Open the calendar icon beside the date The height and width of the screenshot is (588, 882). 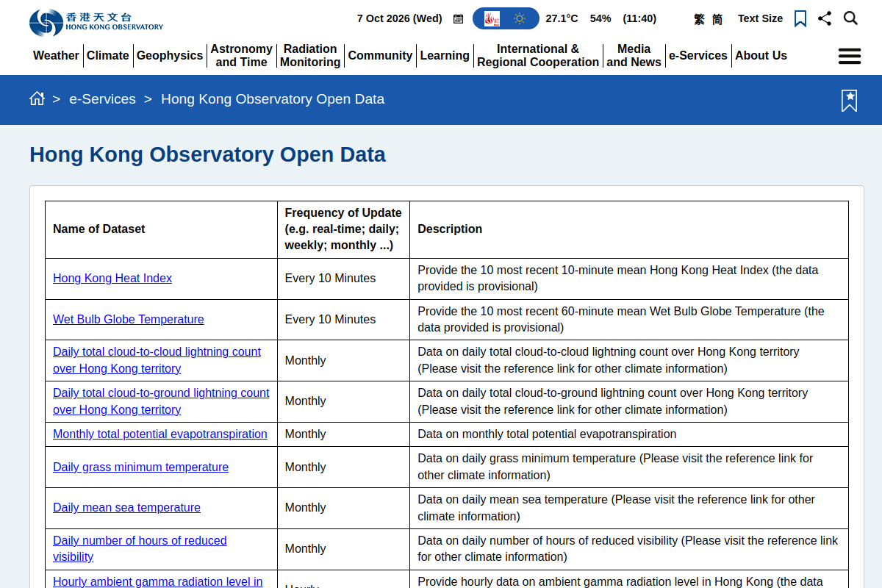click(x=459, y=19)
